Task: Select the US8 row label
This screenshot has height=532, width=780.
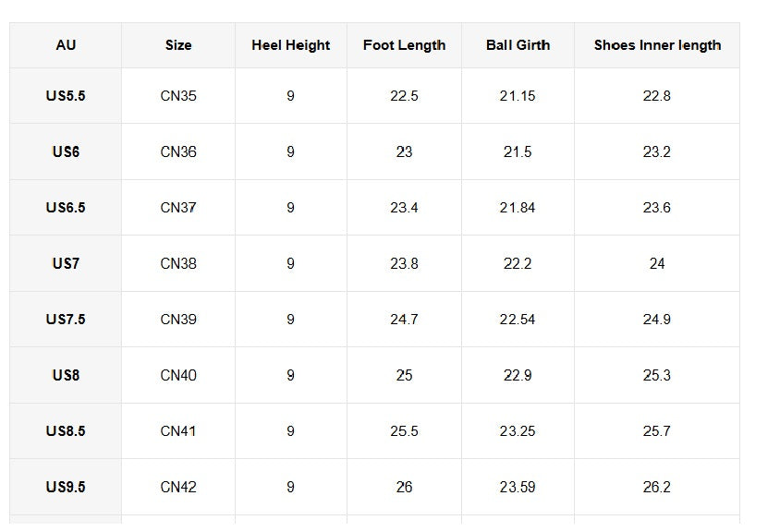Action: (66, 375)
